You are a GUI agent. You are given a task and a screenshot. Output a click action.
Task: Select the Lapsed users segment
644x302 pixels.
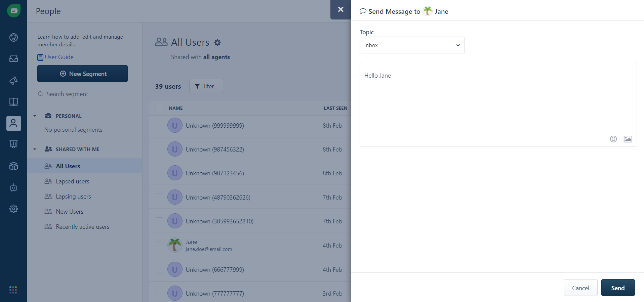[72, 181]
